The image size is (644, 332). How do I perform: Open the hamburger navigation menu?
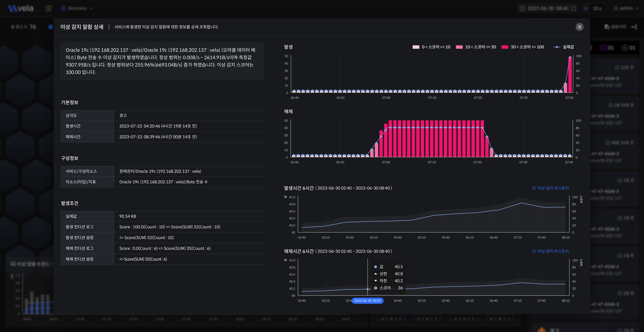(x=49, y=8)
